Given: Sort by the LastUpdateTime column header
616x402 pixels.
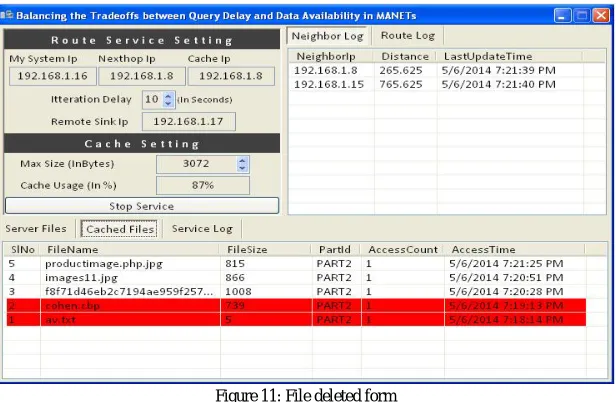Looking at the screenshot, I should (510, 56).
